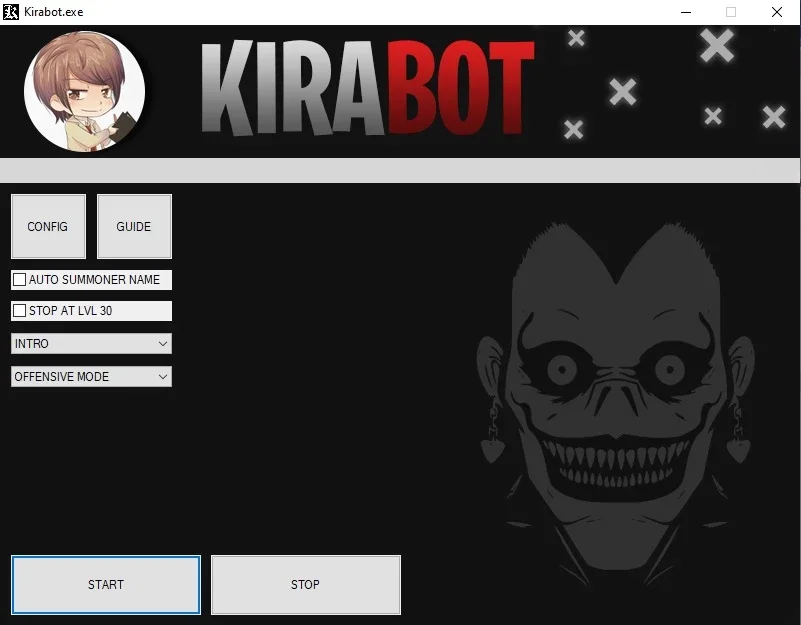This screenshot has width=801, height=625.
Task: Open the OFFENSIVE MODE dropdown
Action: (91, 377)
